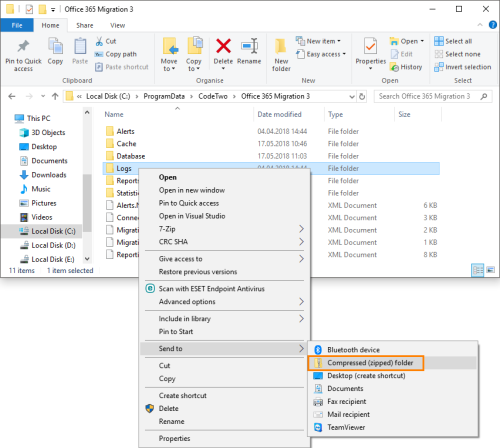The image size is (500, 448).
Task: Click History in ribbon
Action: click(406, 67)
